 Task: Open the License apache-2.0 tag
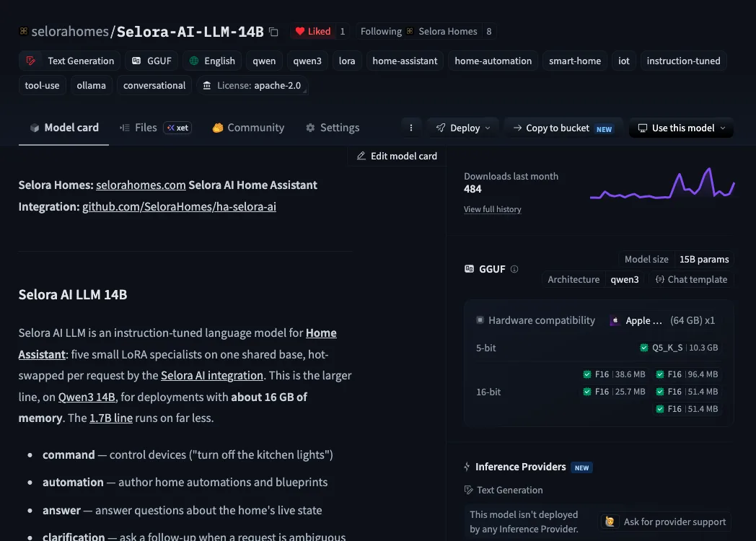coord(252,85)
